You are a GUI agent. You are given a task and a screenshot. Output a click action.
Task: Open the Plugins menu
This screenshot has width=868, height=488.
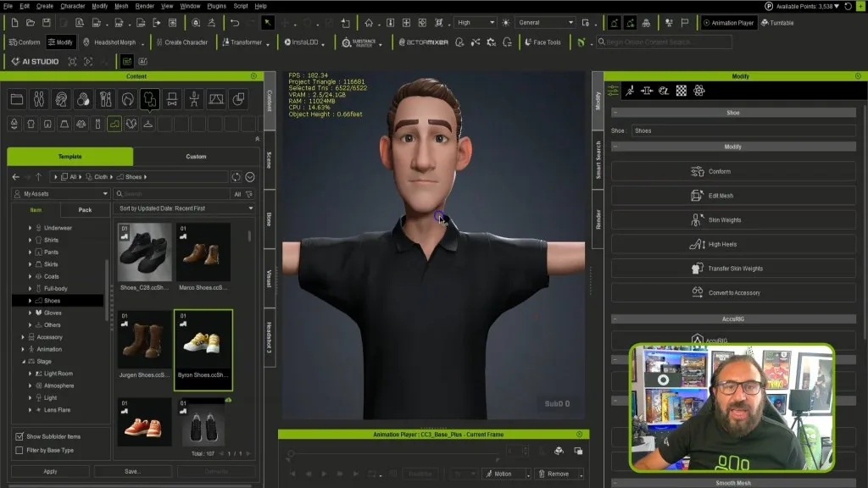[x=216, y=6]
